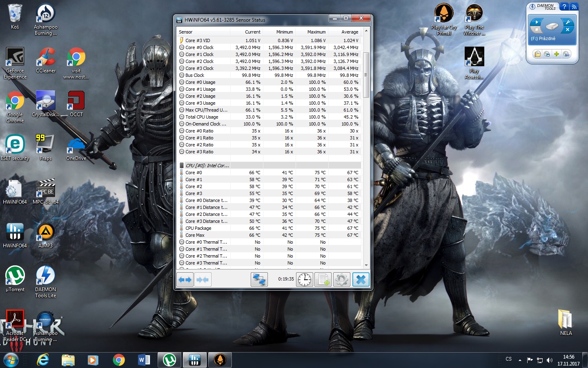Open the CCleaner desktop shortcut
Viewport: 588px width, 368px height.
[x=46, y=60]
